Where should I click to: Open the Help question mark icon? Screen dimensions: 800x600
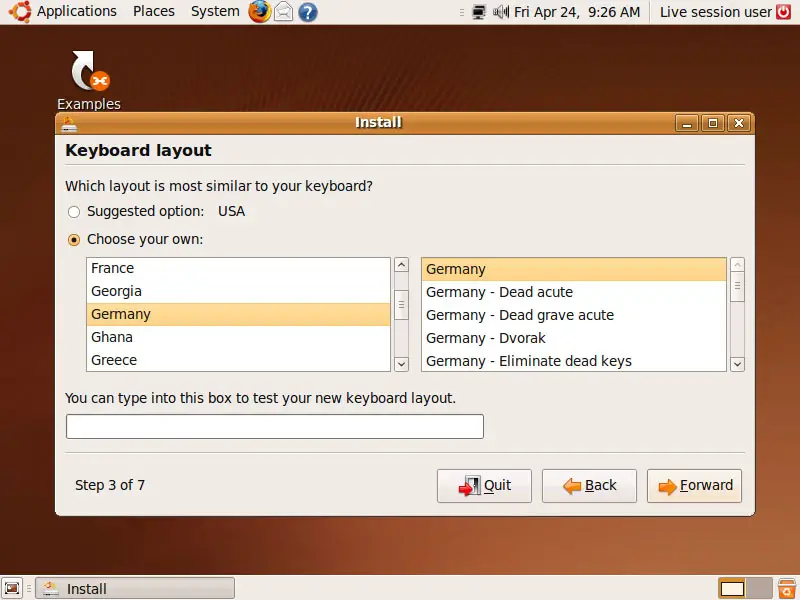point(308,12)
